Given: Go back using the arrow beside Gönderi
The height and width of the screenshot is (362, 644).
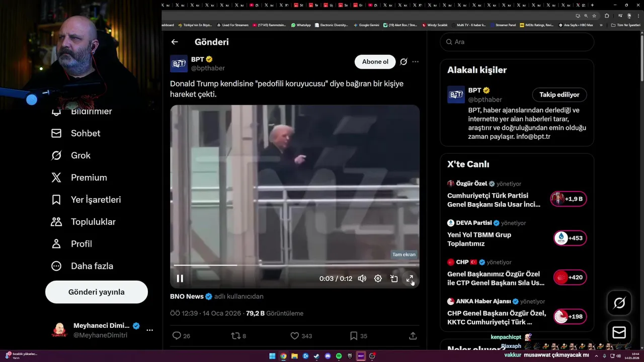Looking at the screenshot, I should (x=175, y=42).
